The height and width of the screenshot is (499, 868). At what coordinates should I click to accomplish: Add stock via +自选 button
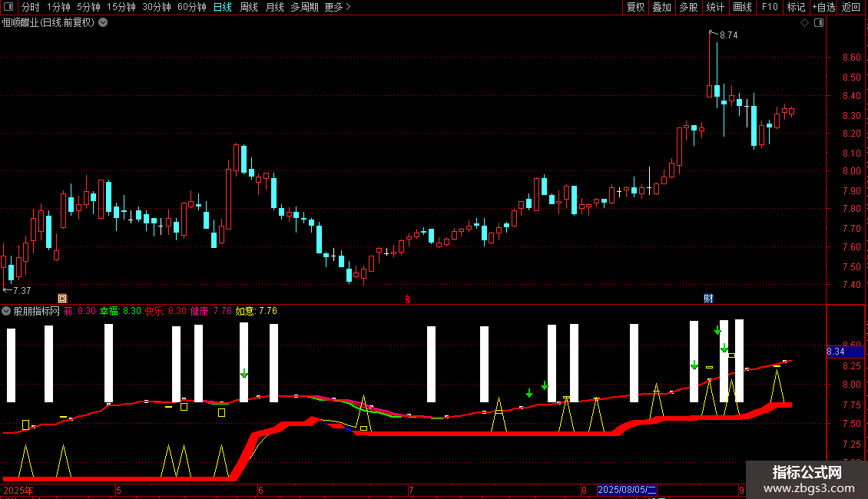pyautogui.click(x=823, y=7)
